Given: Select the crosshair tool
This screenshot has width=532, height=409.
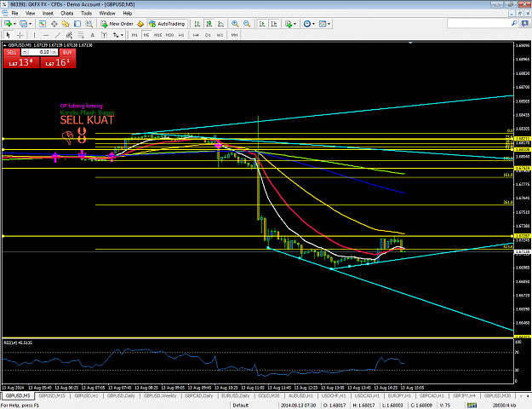Looking at the screenshot, I should point(20,35).
